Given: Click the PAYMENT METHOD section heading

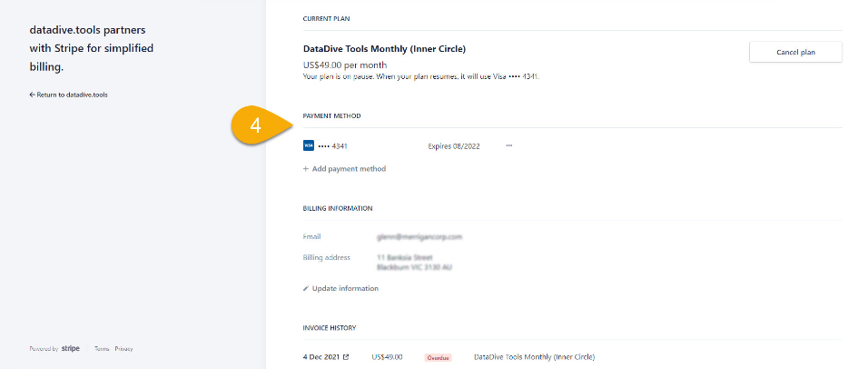Looking at the screenshot, I should [x=331, y=115].
